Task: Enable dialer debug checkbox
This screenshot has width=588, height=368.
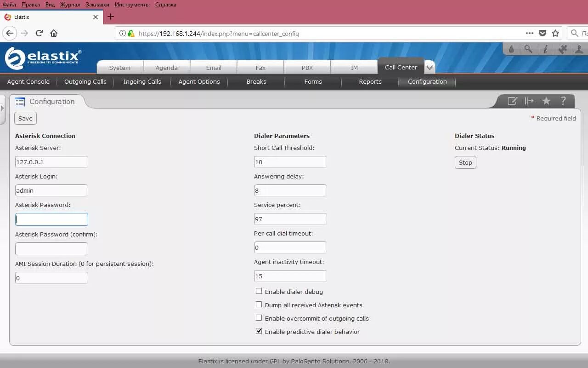Action: coord(259,291)
